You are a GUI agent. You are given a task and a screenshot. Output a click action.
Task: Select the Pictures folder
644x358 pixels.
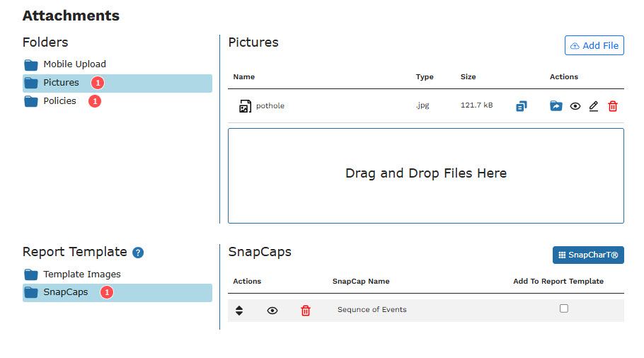(x=61, y=83)
